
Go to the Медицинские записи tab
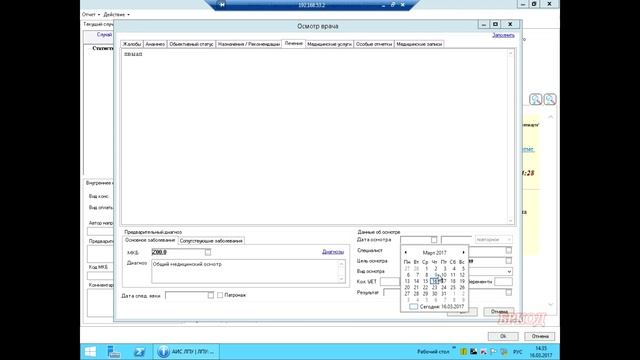click(x=419, y=44)
